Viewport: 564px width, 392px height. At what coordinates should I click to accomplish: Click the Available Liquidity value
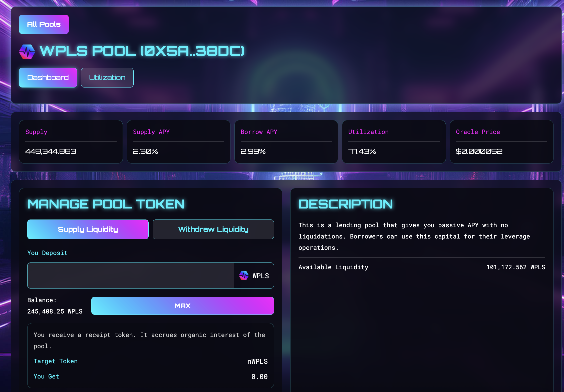515,267
